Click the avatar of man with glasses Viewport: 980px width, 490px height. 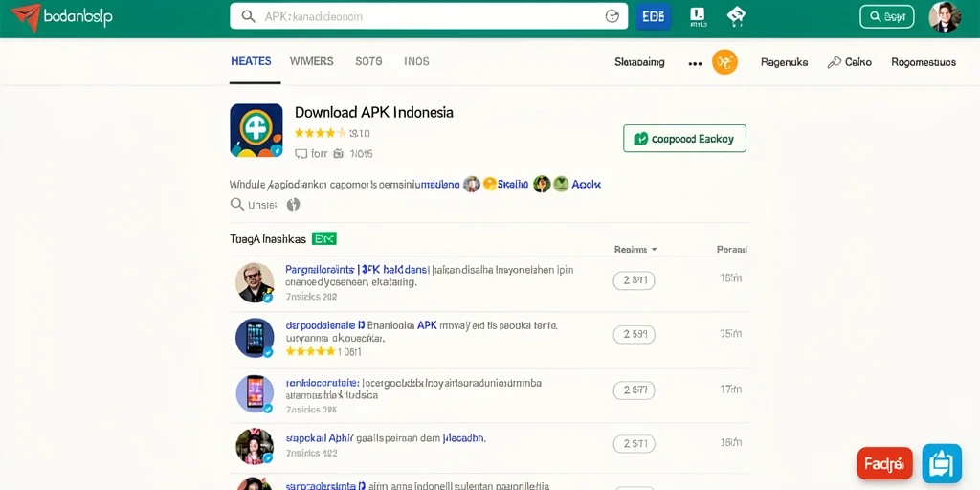[255, 282]
